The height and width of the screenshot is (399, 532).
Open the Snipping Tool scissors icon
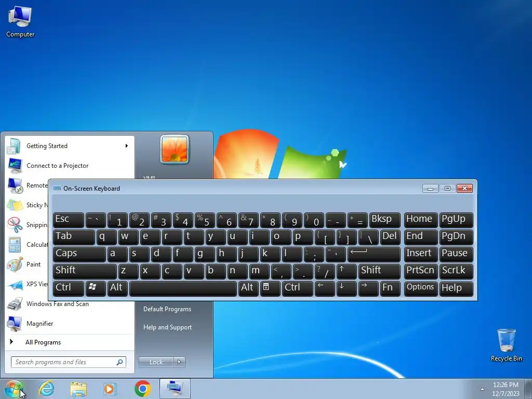15,224
